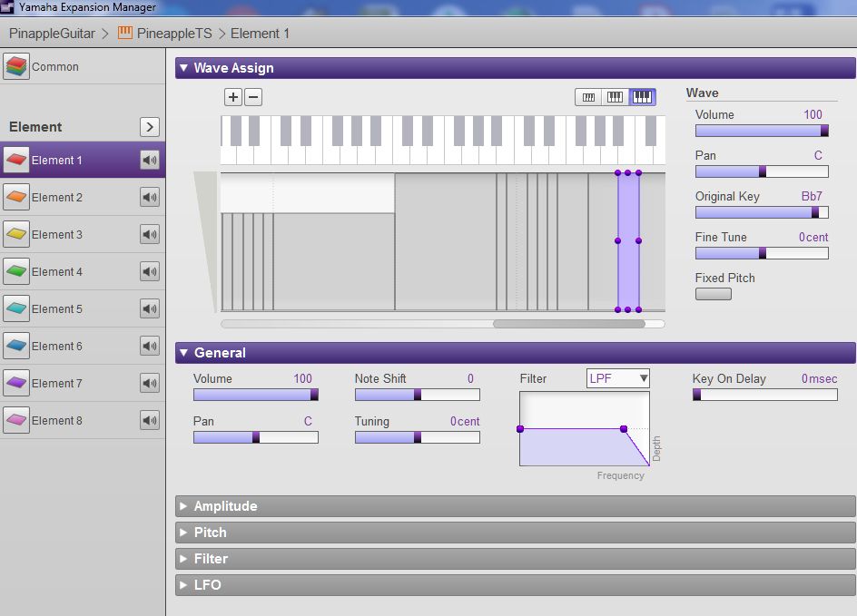Click the yellow Element 3 icon
857x616 pixels.
pyautogui.click(x=16, y=234)
